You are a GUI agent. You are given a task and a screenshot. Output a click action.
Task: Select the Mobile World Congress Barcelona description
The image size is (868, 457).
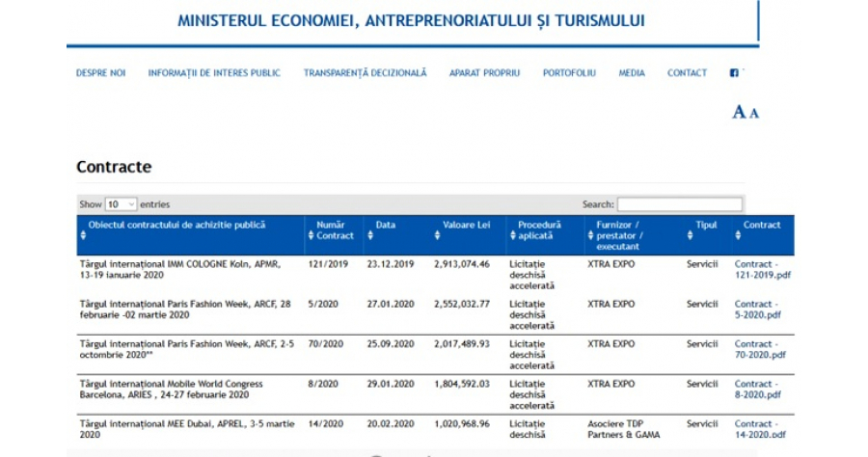click(x=171, y=389)
